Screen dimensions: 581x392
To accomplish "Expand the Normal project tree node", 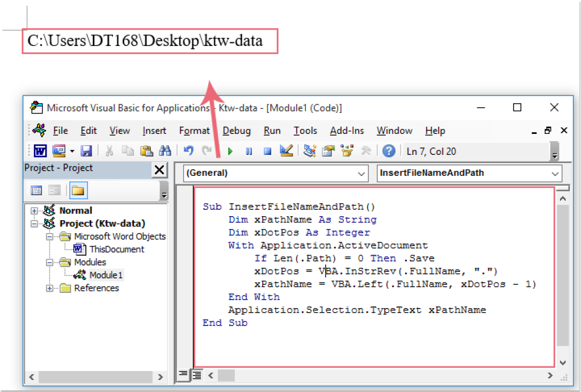I will click(34, 210).
